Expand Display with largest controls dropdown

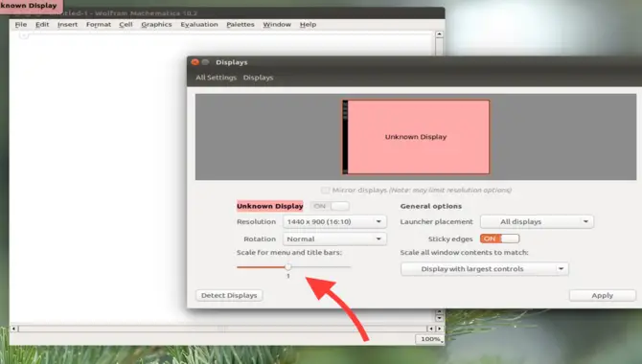pyautogui.click(x=484, y=269)
